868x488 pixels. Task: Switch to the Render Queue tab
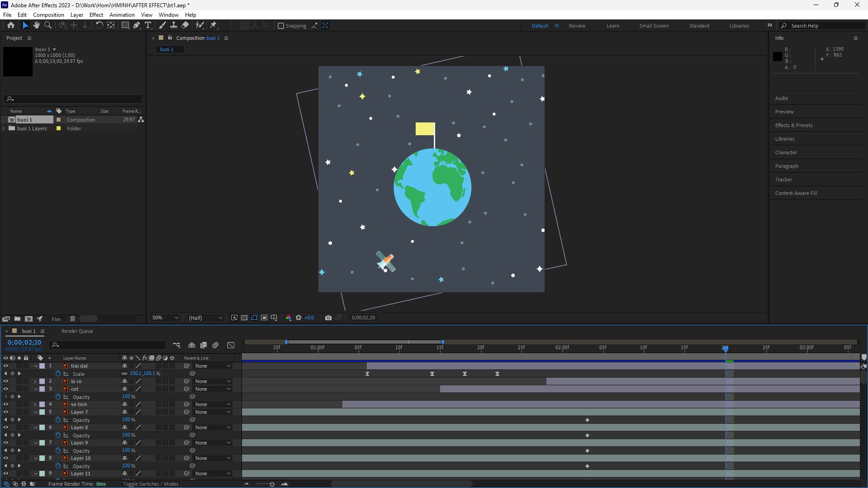77,332
